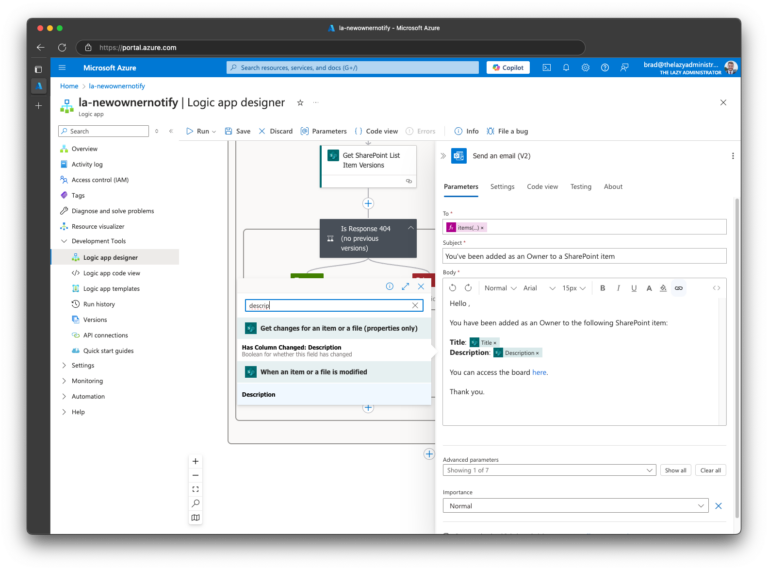This screenshot has width=768, height=570.
Task: Expand the Automation section
Action: point(64,397)
